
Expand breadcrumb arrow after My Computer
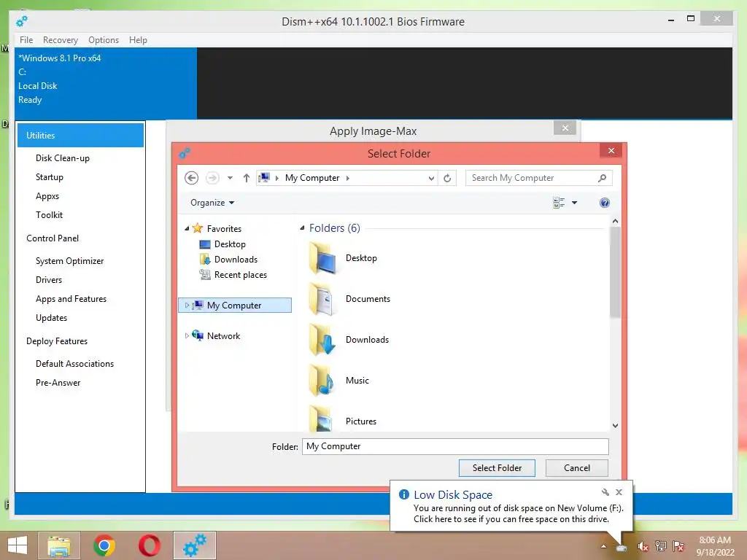coord(348,178)
